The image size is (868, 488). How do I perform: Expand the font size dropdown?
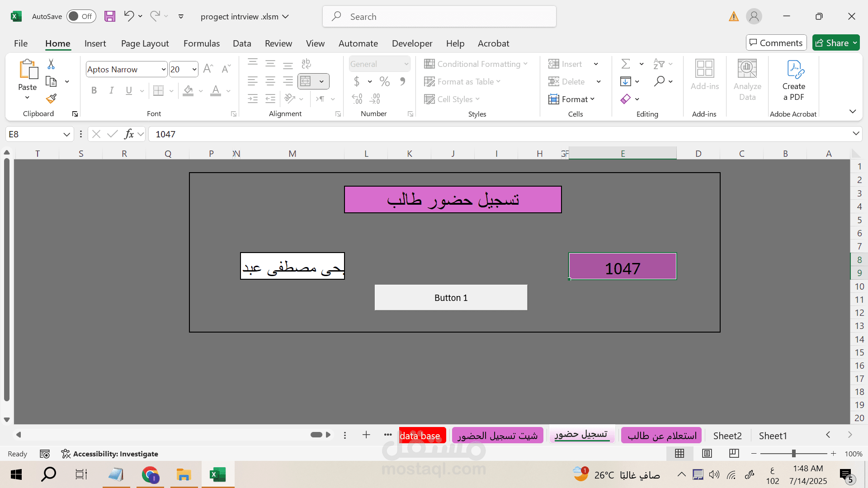194,69
